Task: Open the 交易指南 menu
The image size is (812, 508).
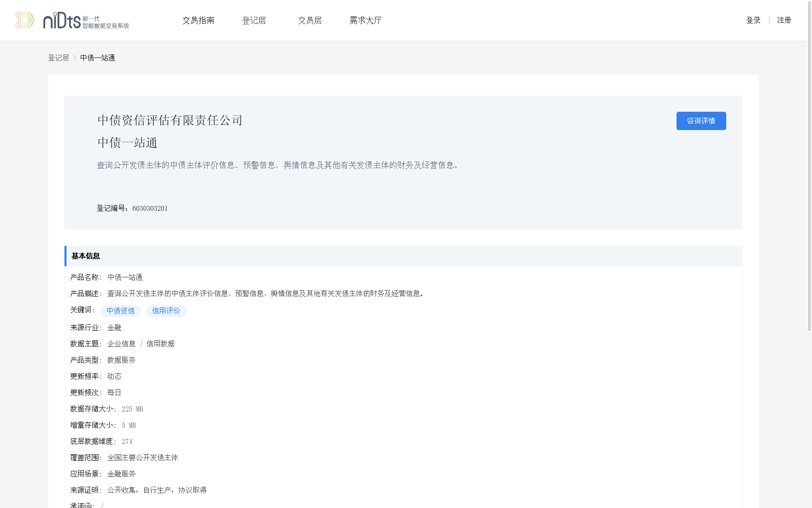Action: click(198, 20)
